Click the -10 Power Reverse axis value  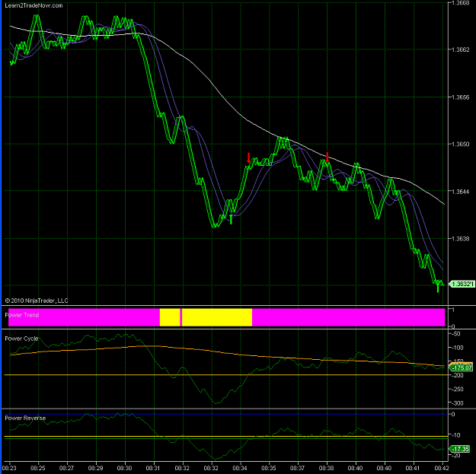456,435
